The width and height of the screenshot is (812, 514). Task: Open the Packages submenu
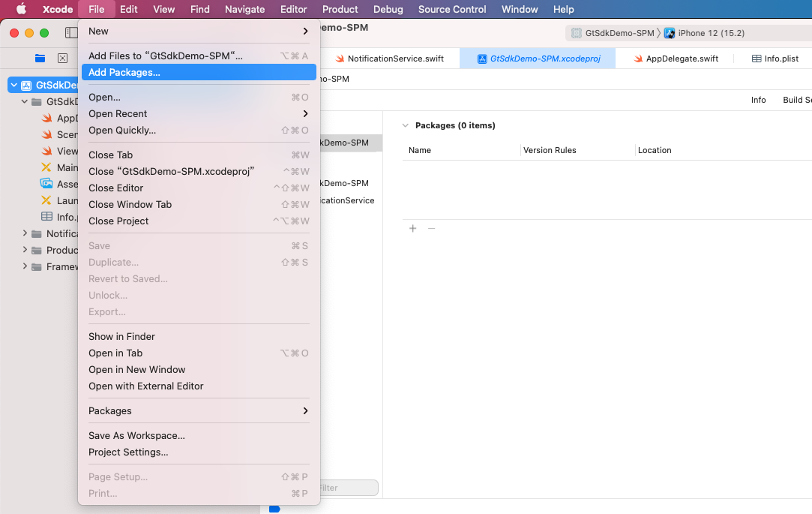click(199, 411)
